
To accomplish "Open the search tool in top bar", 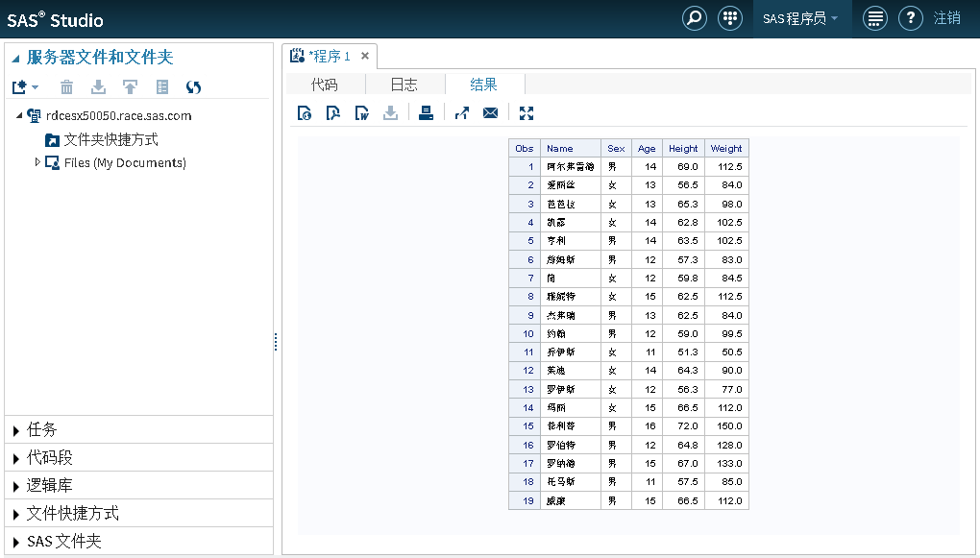I will 694,18.
